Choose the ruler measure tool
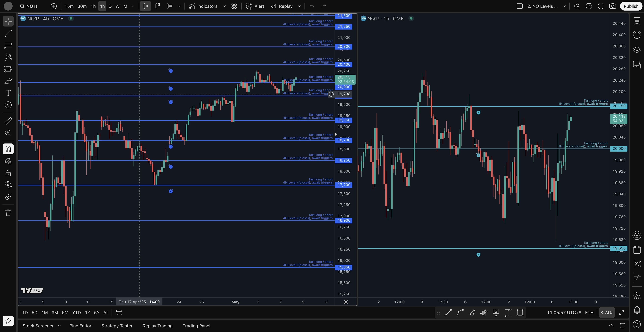This screenshot has width=644, height=332. click(8, 121)
